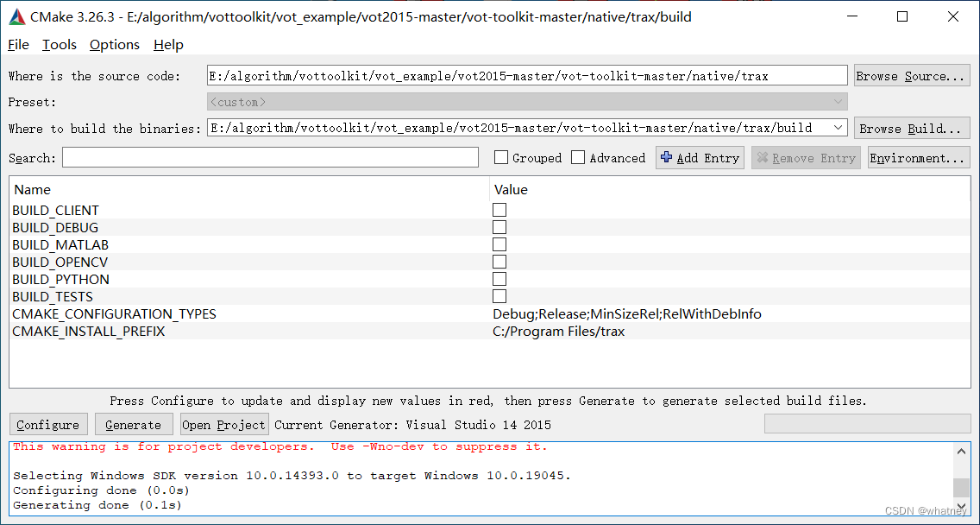980x525 pixels.
Task: Click the Name column header
Action: coord(33,190)
